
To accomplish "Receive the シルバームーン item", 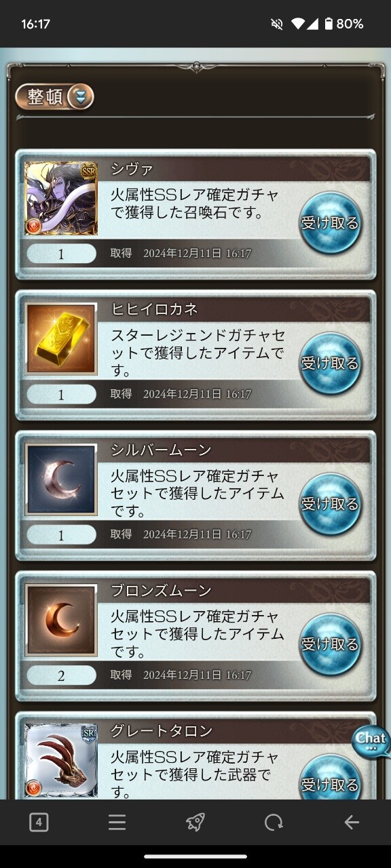I will pyautogui.click(x=330, y=504).
